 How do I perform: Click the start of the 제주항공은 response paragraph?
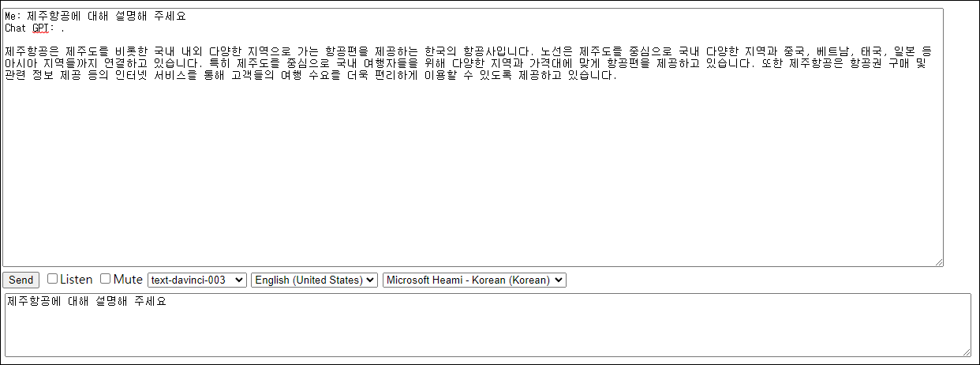[x=8, y=51]
